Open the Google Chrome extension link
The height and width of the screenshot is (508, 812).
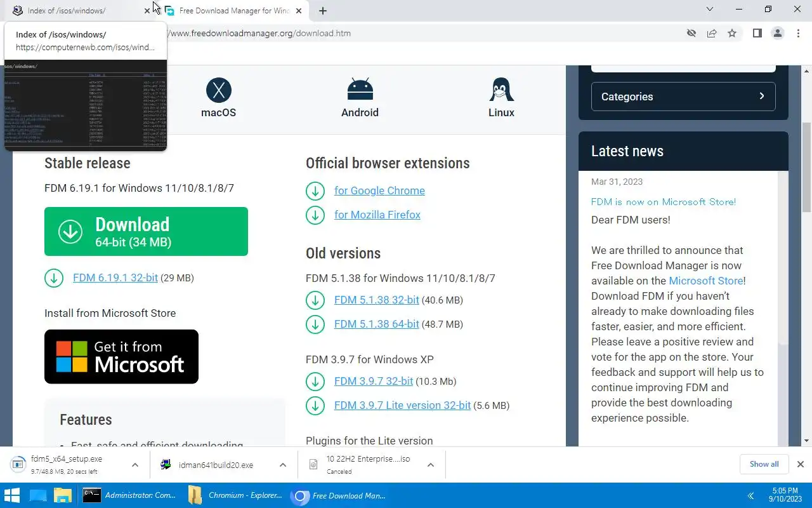(379, 190)
